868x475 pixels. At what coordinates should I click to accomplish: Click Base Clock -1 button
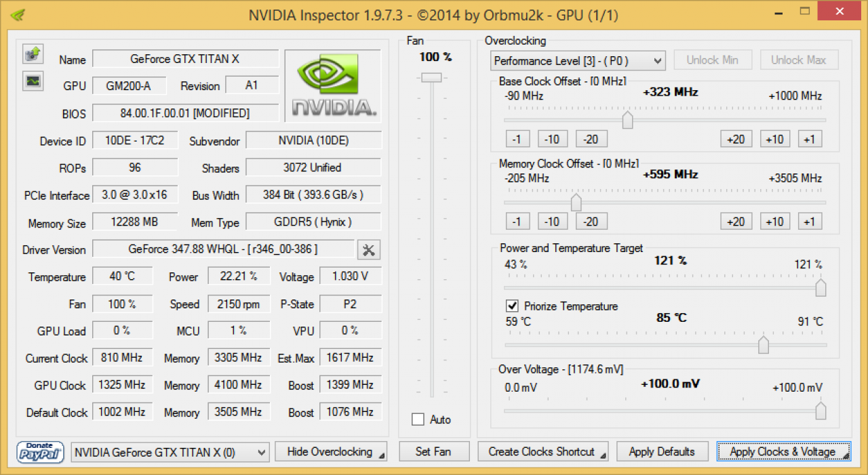coord(517,139)
